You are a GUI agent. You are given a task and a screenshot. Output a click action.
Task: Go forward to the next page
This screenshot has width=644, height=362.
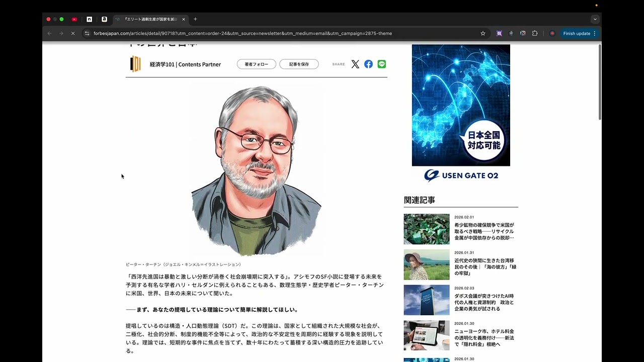61,33
